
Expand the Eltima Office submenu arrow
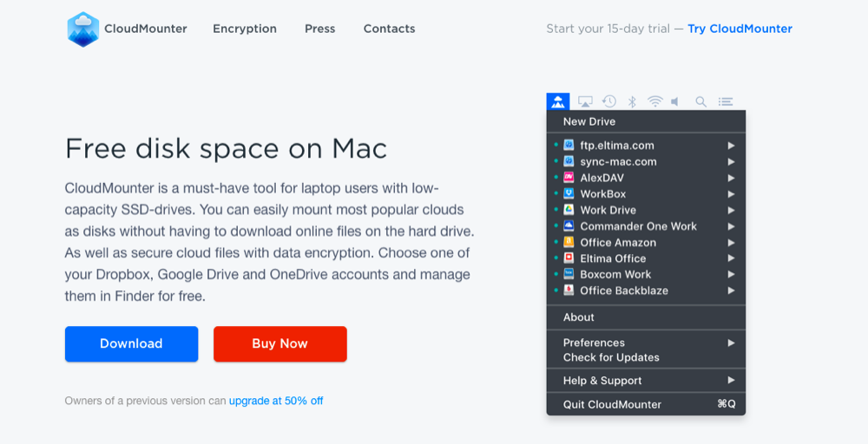(731, 258)
